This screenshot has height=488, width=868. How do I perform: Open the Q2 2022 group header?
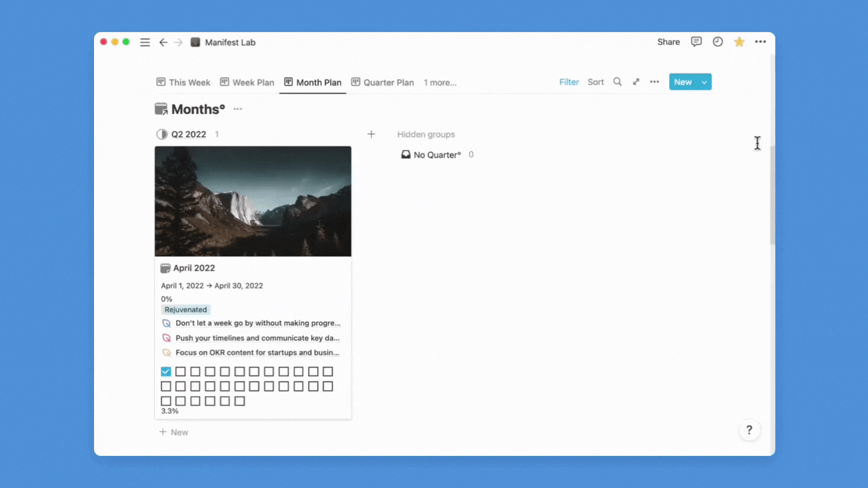pos(189,134)
